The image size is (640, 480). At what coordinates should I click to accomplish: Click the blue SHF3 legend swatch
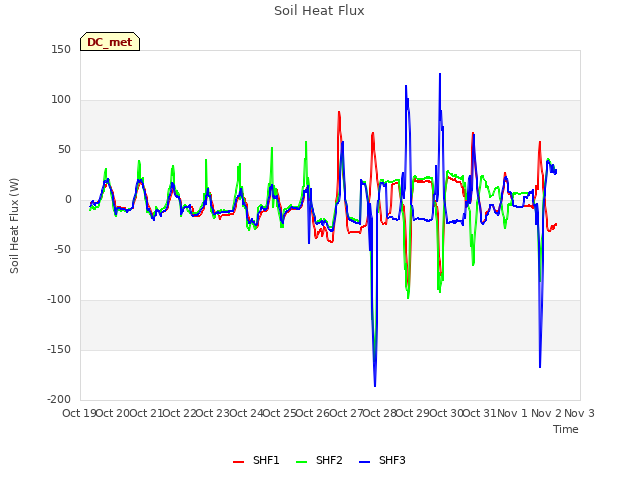click(x=364, y=462)
